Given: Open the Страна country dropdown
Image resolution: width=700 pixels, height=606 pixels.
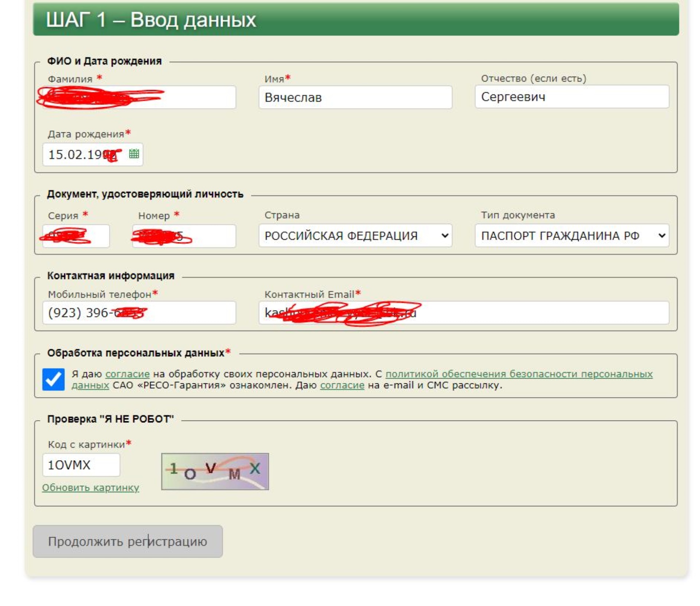Looking at the screenshot, I should [x=355, y=235].
